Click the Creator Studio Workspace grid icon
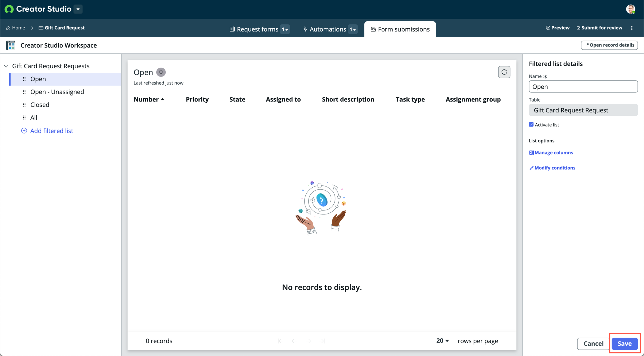The width and height of the screenshot is (644, 356). coord(11,45)
